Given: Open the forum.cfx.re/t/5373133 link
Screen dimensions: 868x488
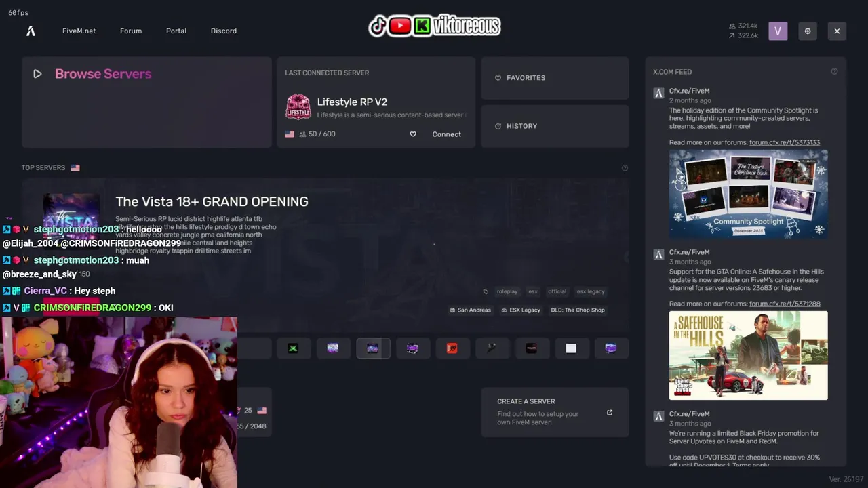Looking at the screenshot, I should (x=785, y=142).
